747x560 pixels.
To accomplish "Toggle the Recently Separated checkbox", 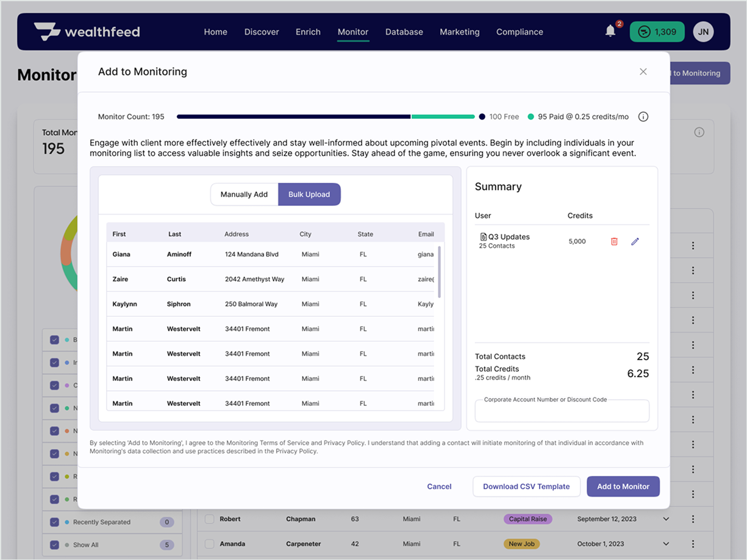I will click(54, 522).
